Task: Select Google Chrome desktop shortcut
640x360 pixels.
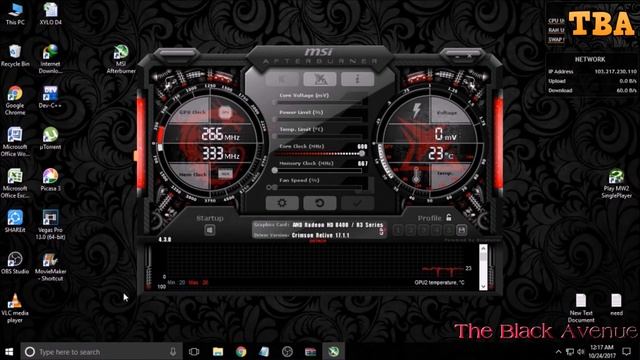Action: coord(15,100)
